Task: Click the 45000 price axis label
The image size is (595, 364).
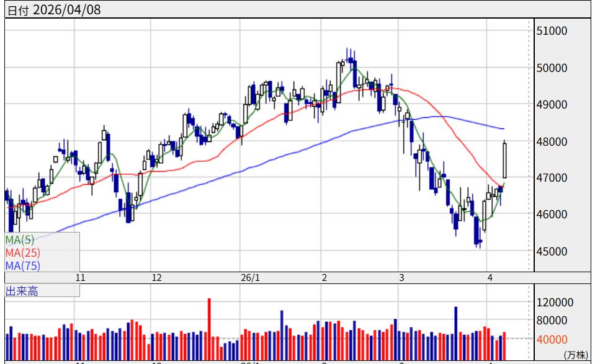Action: pyautogui.click(x=552, y=252)
